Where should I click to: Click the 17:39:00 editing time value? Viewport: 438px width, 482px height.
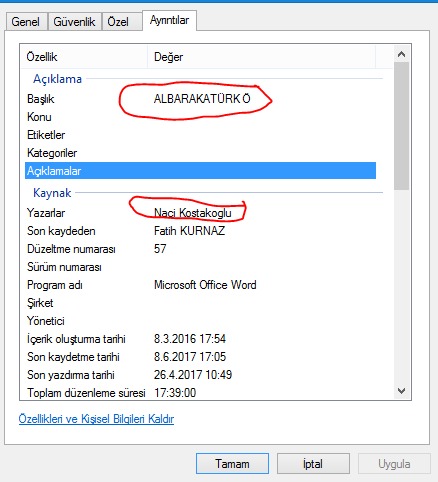175,393
